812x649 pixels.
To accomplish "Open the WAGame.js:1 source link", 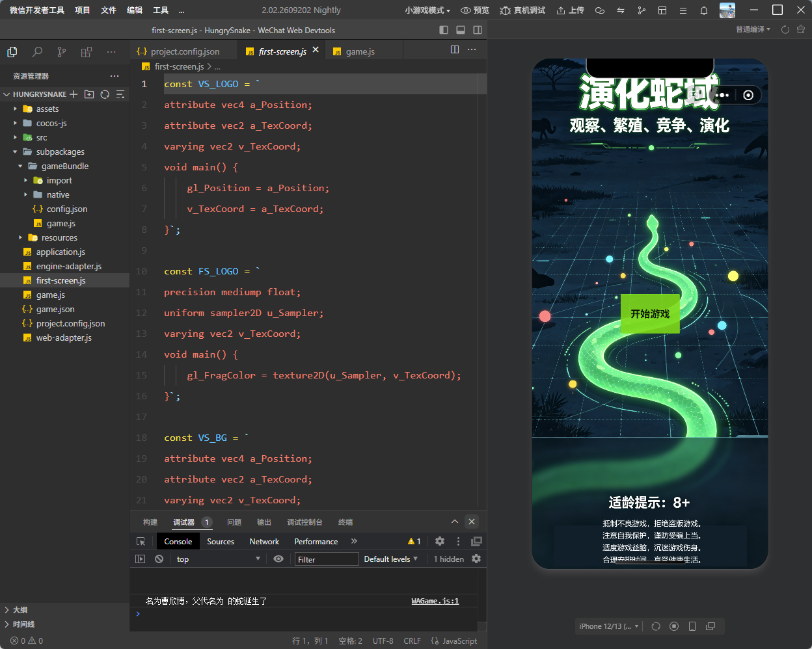I will (x=435, y=601).
